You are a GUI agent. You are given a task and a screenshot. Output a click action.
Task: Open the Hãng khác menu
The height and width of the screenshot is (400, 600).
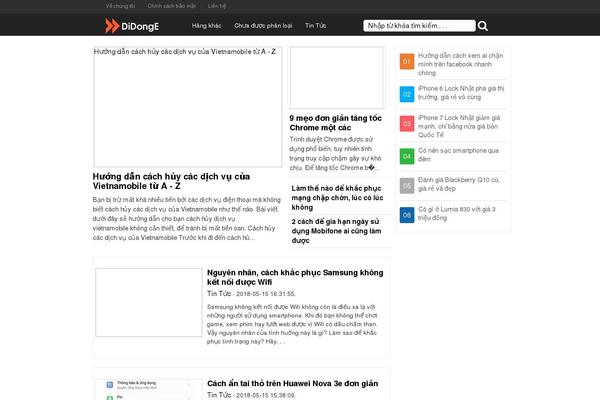(206, 26)
